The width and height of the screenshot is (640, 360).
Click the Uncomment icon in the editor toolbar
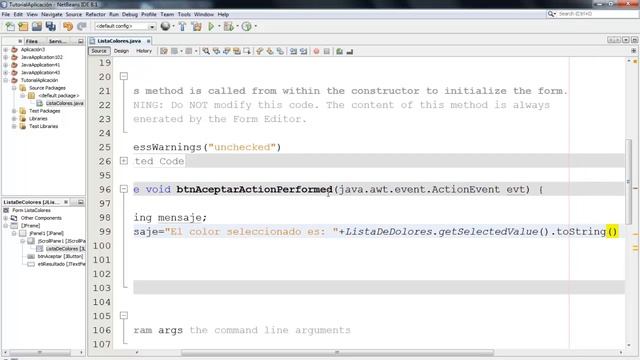click(350, 51)
